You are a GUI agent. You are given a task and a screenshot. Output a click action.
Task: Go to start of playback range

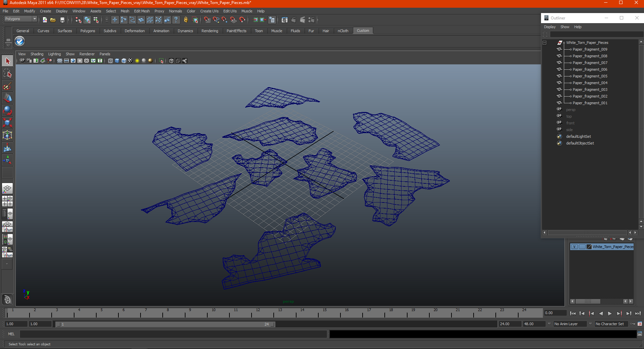coord(573,313)
